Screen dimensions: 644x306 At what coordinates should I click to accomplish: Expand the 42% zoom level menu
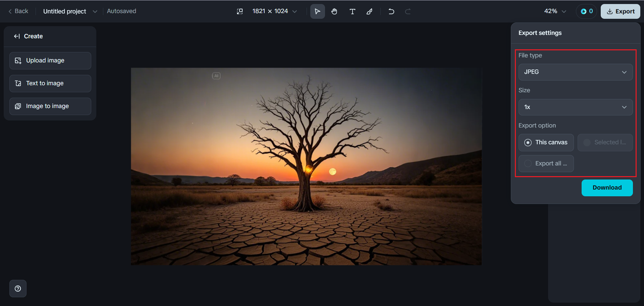[555, 11]
